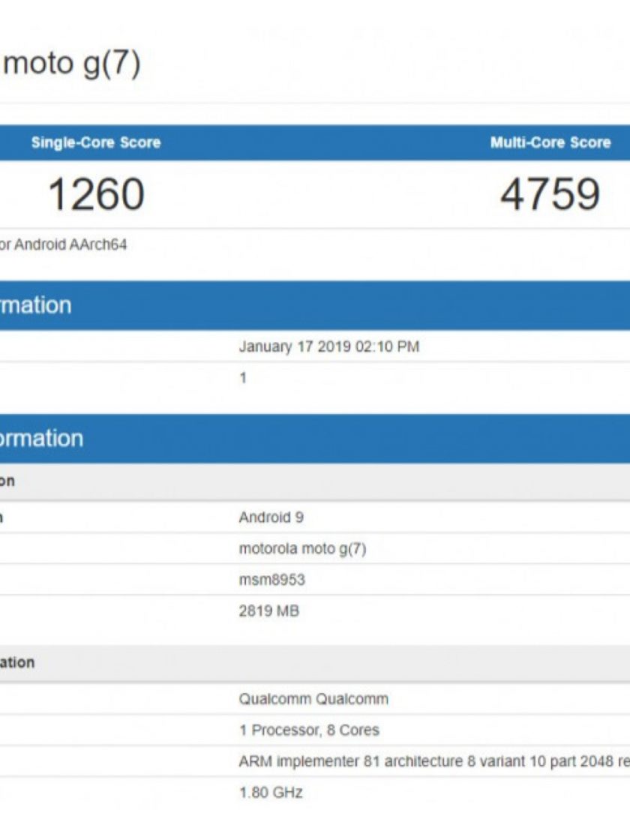630x840 pixels.
Task: Select the msm8953 motherboard value
Action: (x=271, y=580)
